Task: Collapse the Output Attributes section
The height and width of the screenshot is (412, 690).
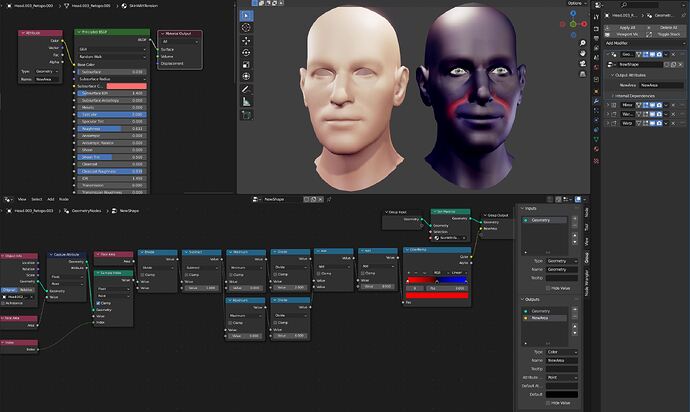Action: coord(613,75)
